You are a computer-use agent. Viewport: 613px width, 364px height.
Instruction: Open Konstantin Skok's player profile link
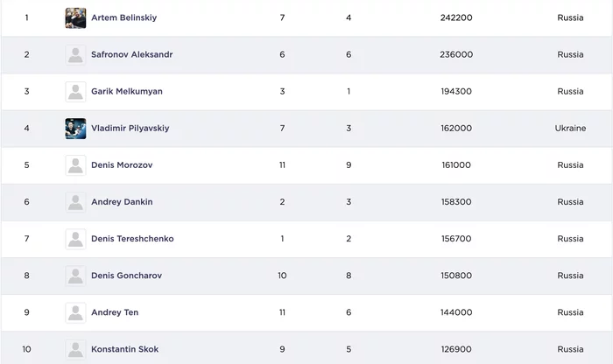point(124,349)
